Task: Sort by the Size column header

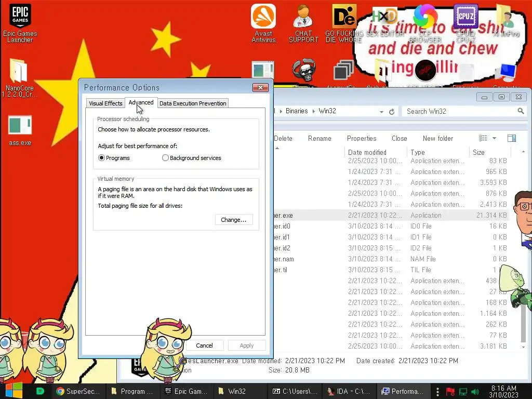Action: [490, 152]
